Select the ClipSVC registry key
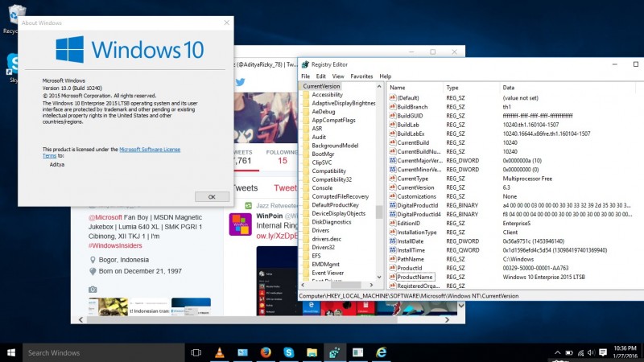This screenshot has height=362, width=644. (321, 162)
